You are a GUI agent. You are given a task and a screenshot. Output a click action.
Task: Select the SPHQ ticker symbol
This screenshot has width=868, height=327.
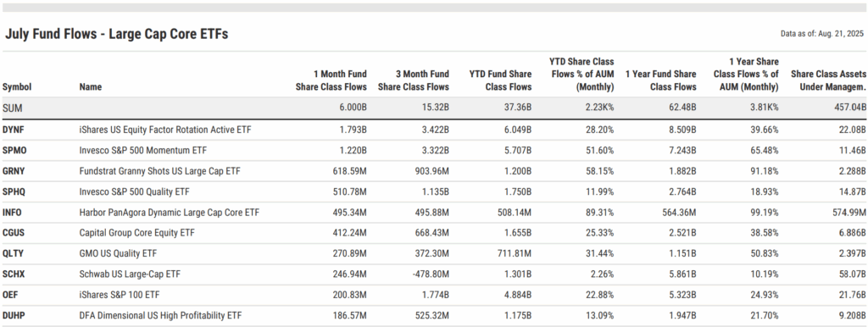(14, 192)
